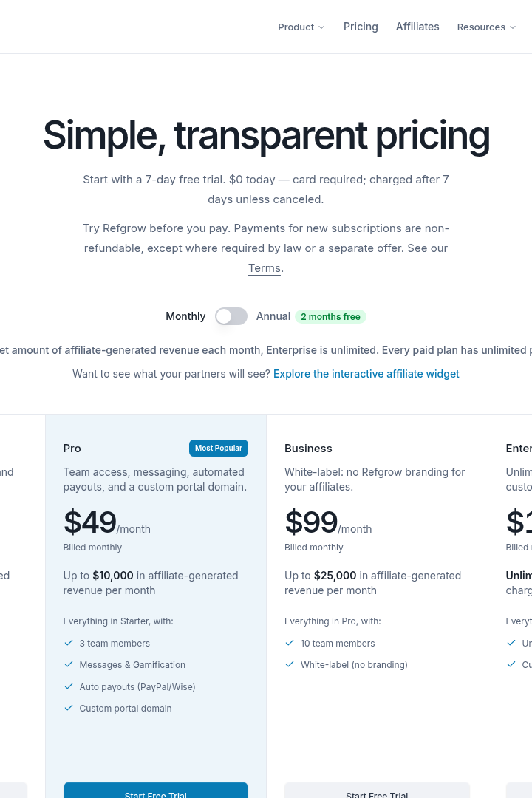Click the 2 months free badge
The width and height of the screenshot is (532, 798).
[x=330, y=316]
